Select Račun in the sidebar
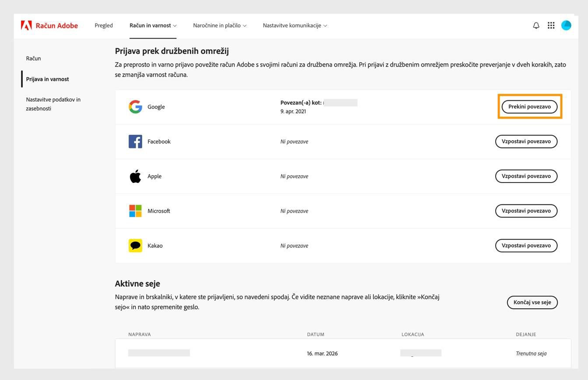The width and height of the screenshot is (588, 380). click(34, 58)
